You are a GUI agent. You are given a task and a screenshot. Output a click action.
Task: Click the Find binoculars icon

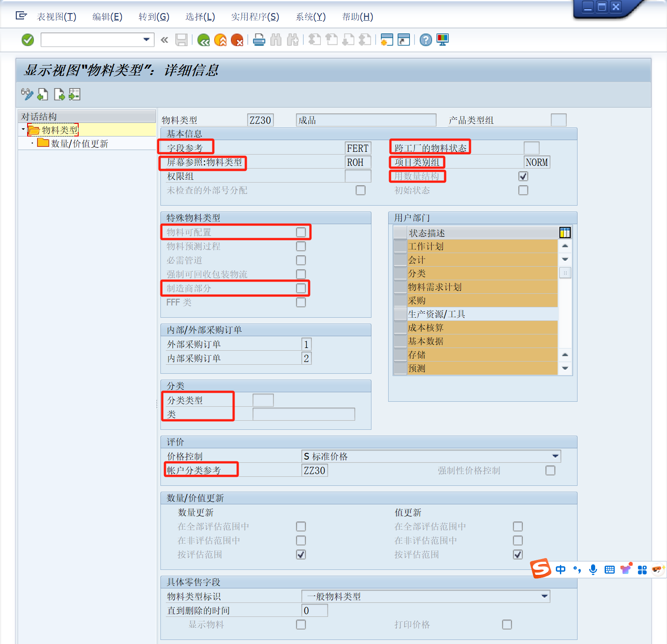pos(276,40)
